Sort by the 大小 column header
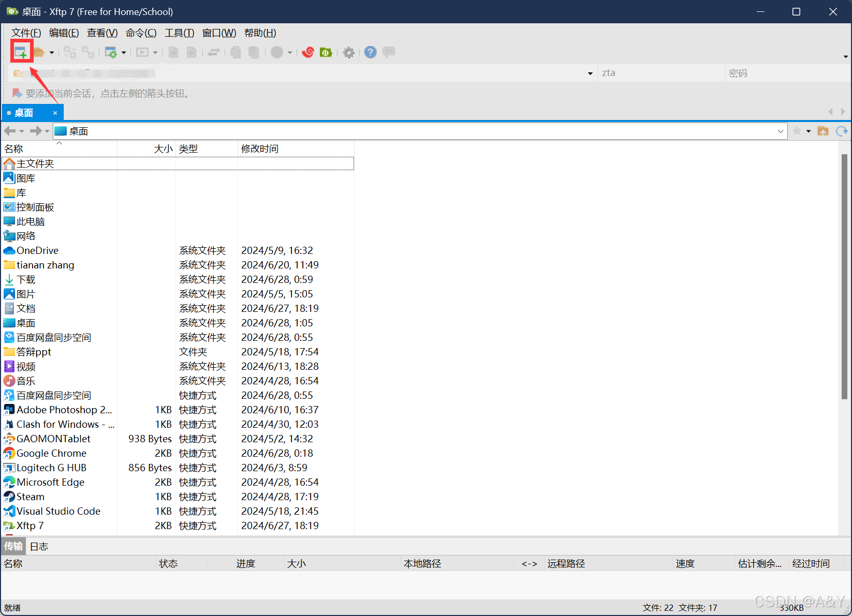The image size is (852, 616). tap(146, 148)
